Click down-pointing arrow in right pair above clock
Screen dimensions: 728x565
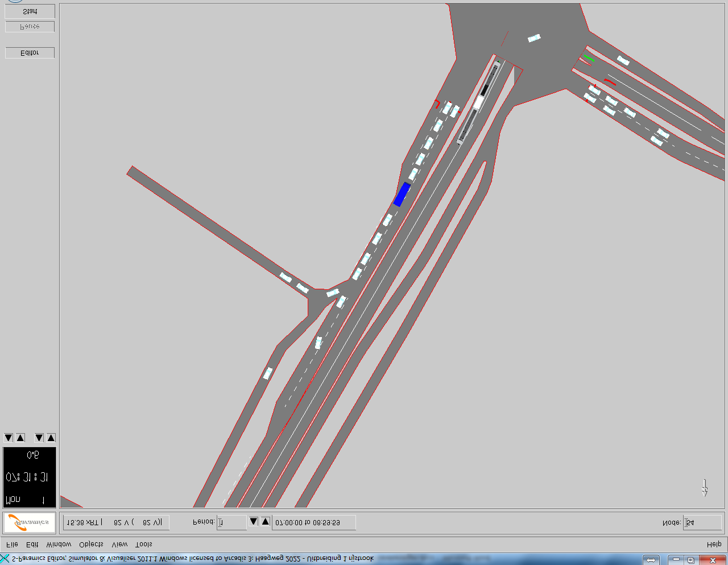coord(39,438)
